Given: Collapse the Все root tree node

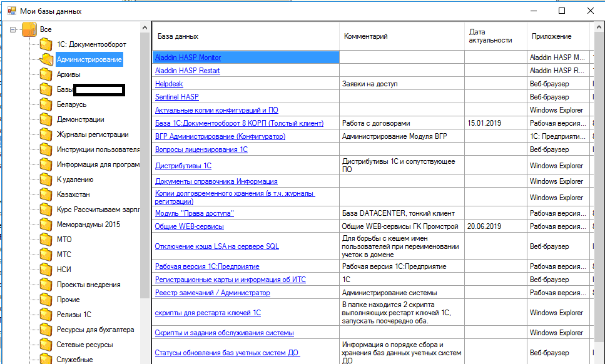Looking at the screenshot, I should click(13, 29).
